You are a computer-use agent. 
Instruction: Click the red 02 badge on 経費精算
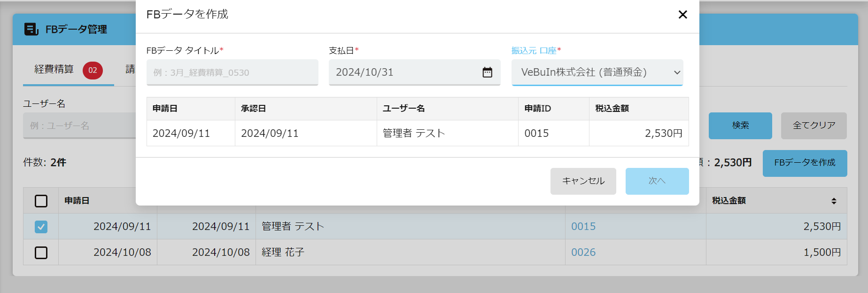[93, 71]
